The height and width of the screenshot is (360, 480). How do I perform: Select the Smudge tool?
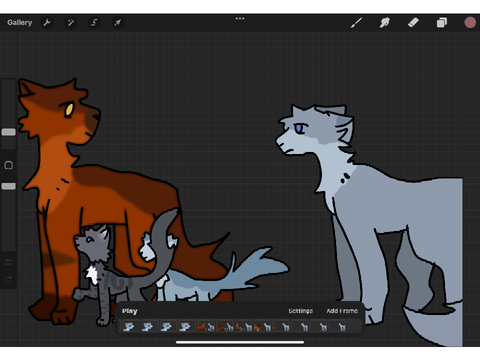click(x=385, y=23)
